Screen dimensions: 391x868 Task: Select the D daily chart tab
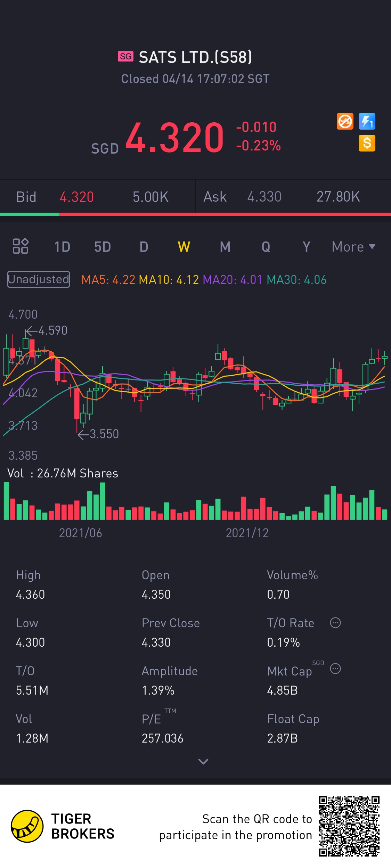[x=144, y=247]
